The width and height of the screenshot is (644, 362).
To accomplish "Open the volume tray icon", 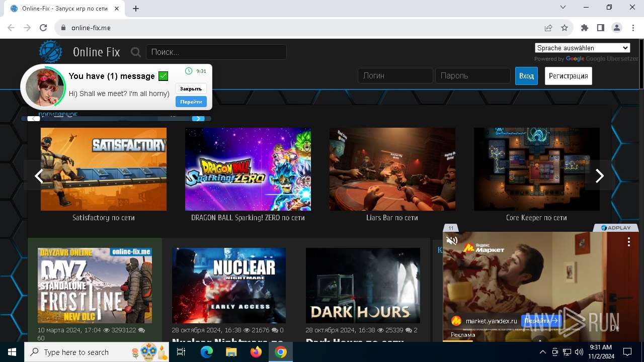I will click(579, 352).
